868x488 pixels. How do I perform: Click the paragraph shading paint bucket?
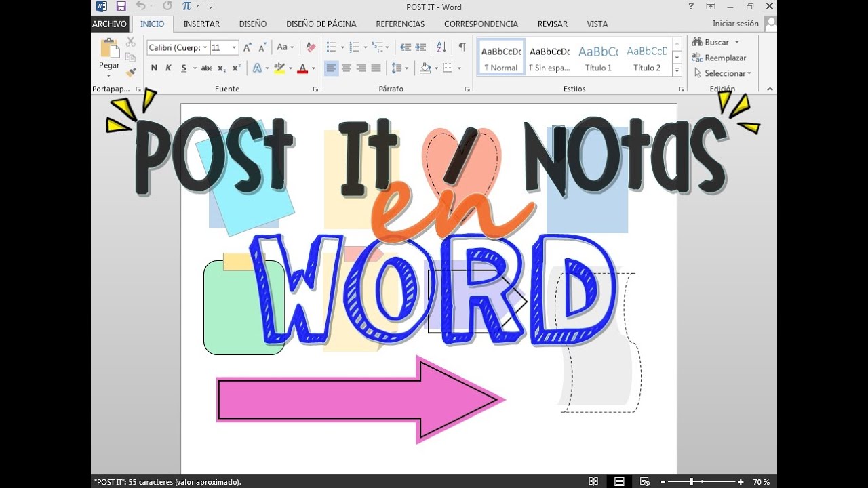(425, 68)
